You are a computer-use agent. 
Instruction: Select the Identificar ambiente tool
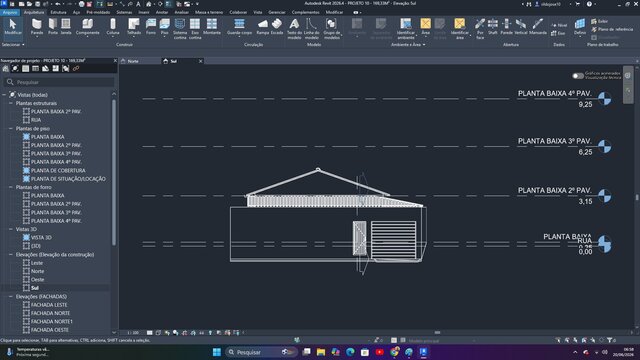coord(406,29)
